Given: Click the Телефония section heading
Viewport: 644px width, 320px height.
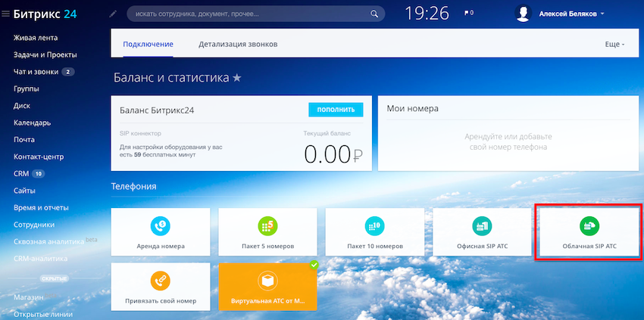Looking at the screenshot, I should (133, 186).
